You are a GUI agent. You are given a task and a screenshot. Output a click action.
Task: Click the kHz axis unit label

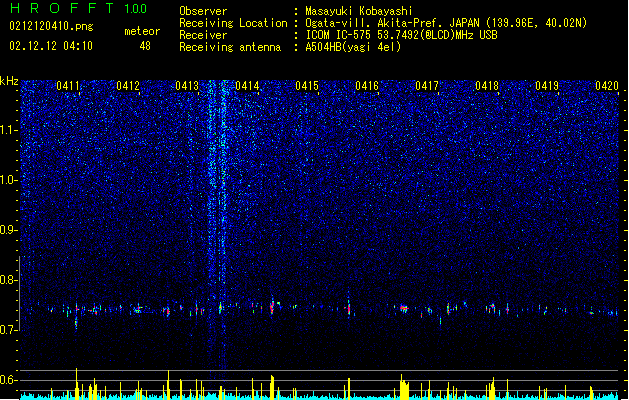[x=9, y=81]
